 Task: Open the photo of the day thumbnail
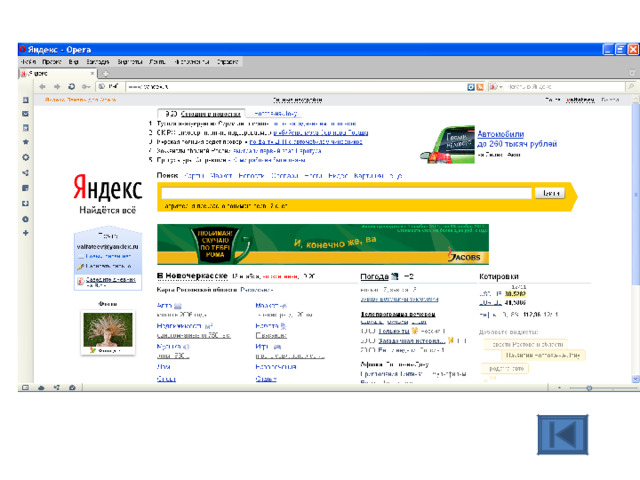click(108, 332)
